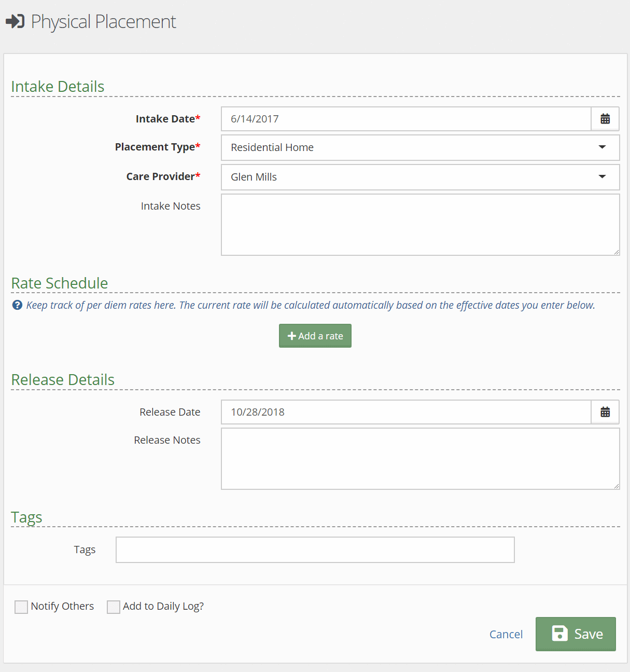630x672 pixels.
Task: Click the Rate Schedule section heading
Action: point(60,283)
